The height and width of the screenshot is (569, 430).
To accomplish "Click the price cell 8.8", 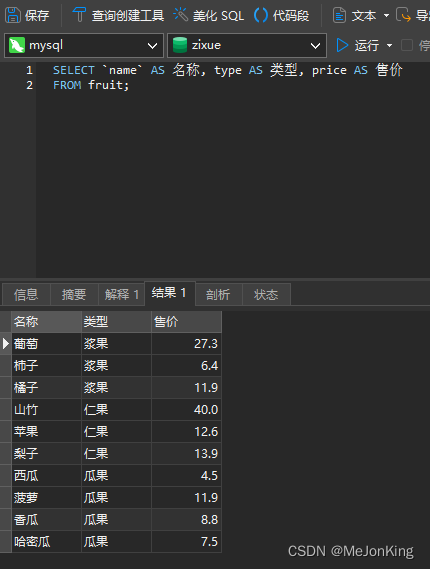I will point(187,520).
